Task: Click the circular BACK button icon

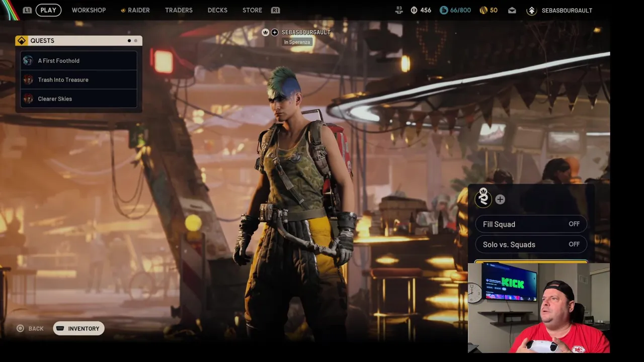Action: pyautogui.click(x=20, y=328)
